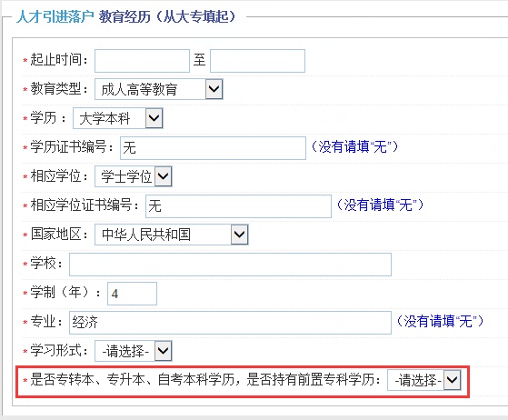The image size is (508, 420).
Task: Click the 相应学位证书编号 text field
Action: coord(238,206)
